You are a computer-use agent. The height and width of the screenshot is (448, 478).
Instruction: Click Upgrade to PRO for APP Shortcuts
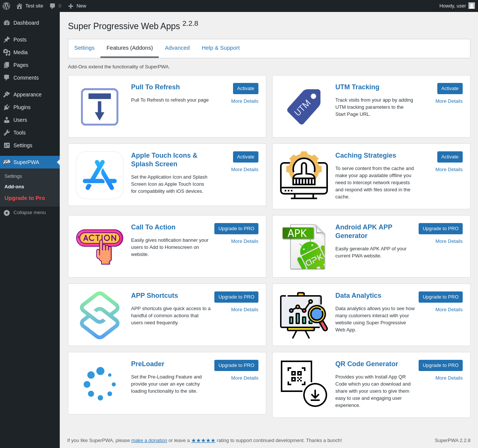(236, 297)
